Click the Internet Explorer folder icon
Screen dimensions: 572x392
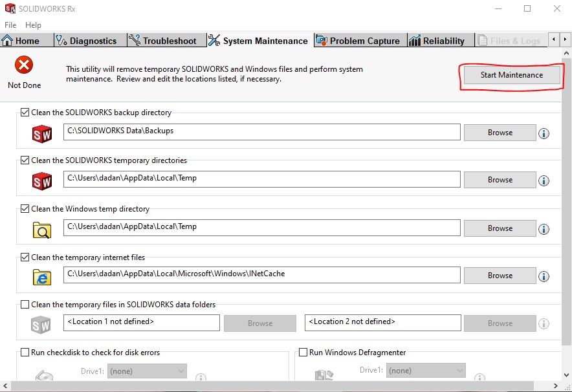(42, 277)
